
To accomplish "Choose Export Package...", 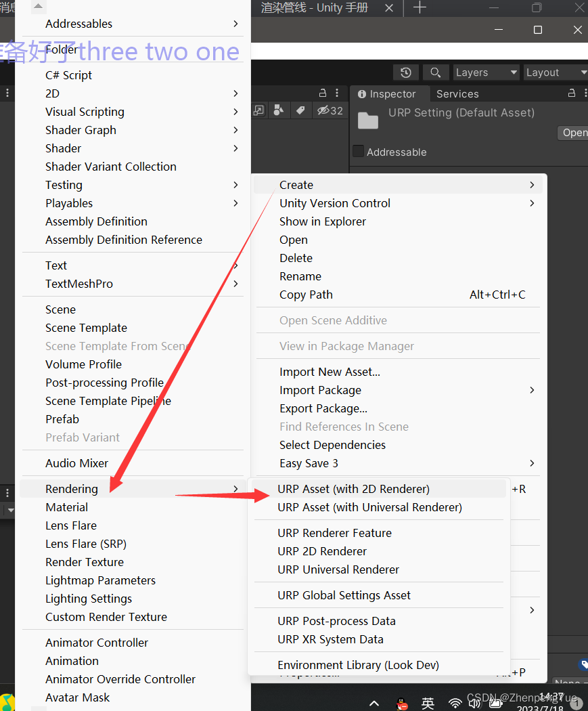I will coord(399,408).
